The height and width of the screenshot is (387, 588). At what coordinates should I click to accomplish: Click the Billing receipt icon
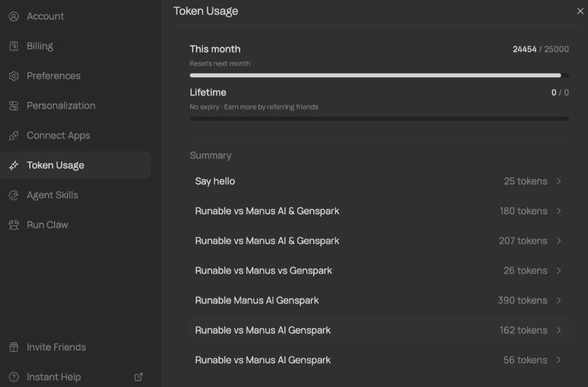point(14,46)
